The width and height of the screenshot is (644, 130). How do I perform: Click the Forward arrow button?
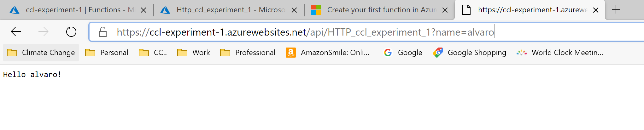pos(44,32)
